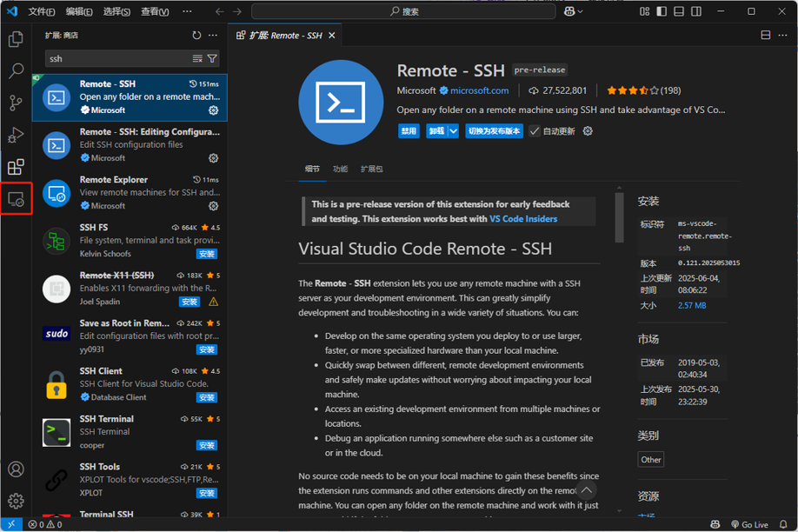798x532 pixels.
Task: Open the VS Code Insiders link
Action: point(523,219)
